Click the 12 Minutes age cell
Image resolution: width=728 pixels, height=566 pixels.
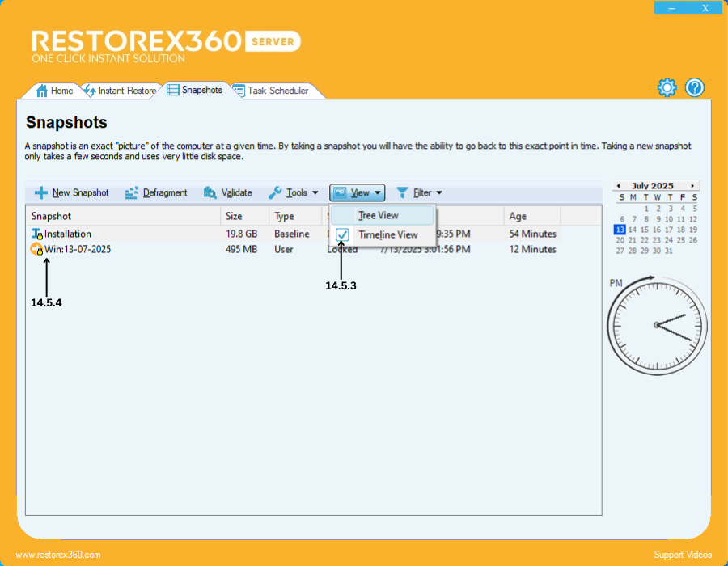click(532, 249)
